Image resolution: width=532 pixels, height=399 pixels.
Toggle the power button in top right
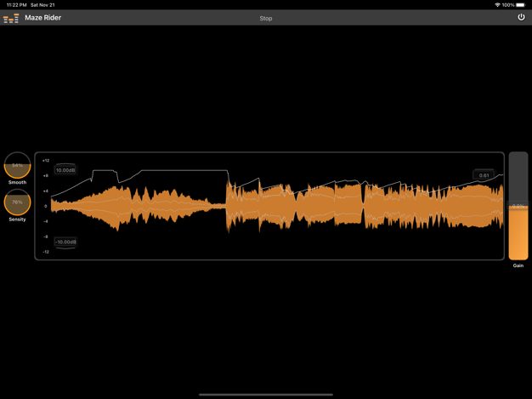point(521,17)
